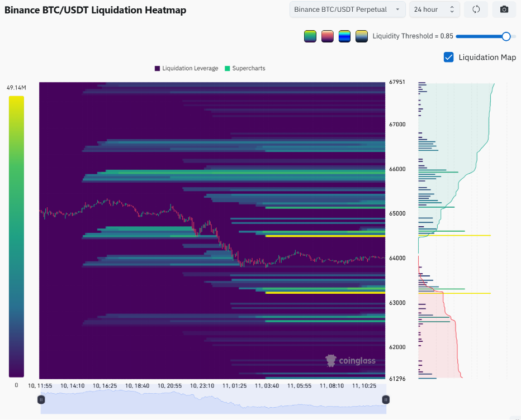521x420 pixels.
Task: Click the Liquidity Threshold slider handle
Action: click(506, 36)
